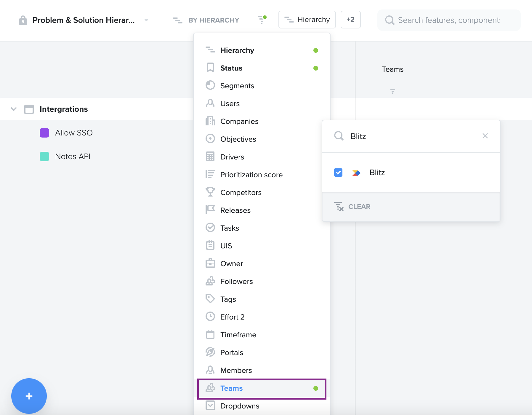The height and width of the screenshot is (415, 532).
Task: Click the Search features input field
Action: (x=449, y=20)
